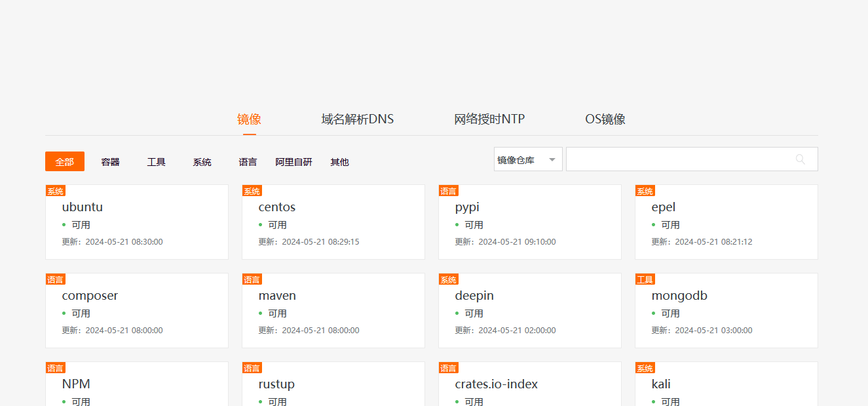Click epel update time 2024-05-21 08:21:12
The width and height of the screenshot is (868, 406).
714,242
